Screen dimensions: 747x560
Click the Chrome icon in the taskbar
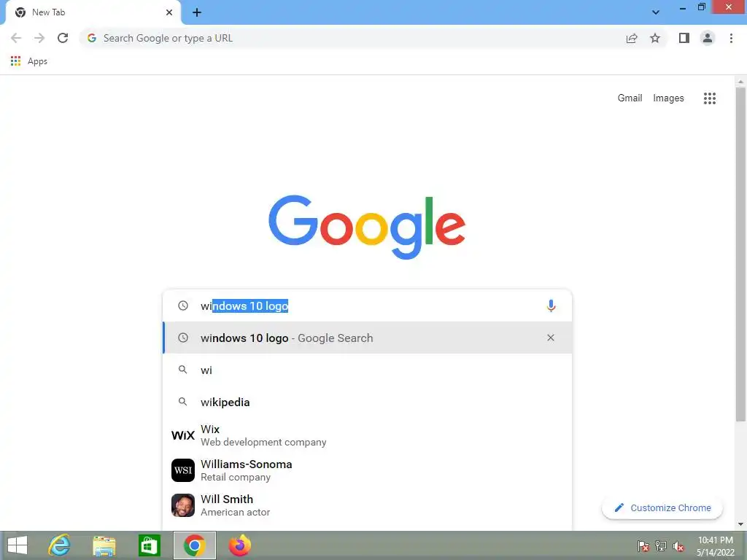coord(194,545)
